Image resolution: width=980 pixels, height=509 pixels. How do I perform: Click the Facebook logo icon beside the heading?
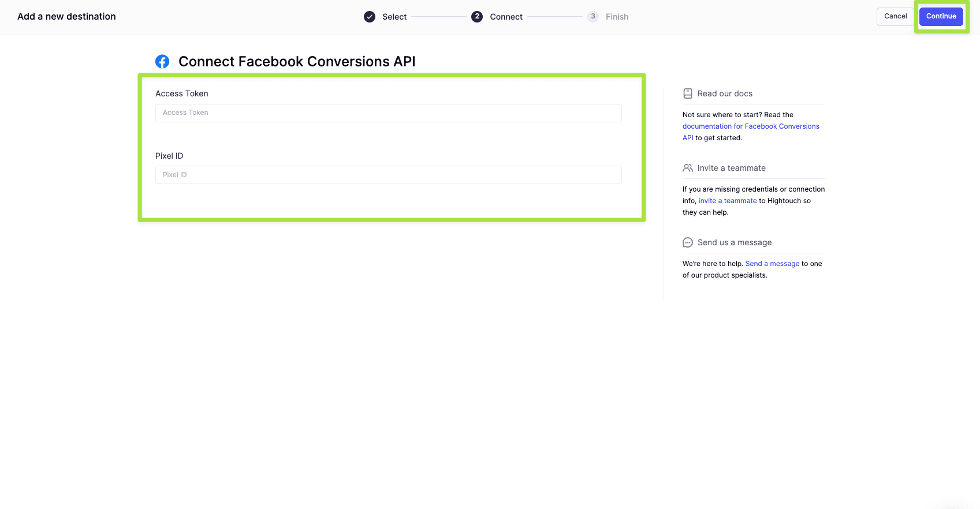click(162, 62)
